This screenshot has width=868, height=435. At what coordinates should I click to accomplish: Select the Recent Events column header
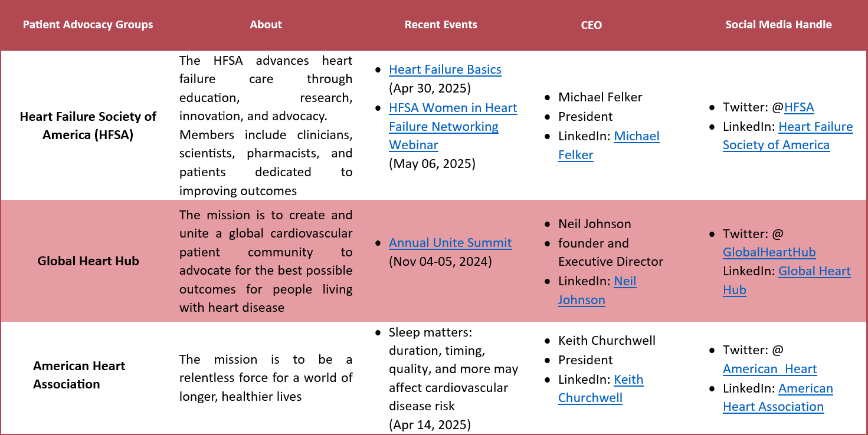pyautogui.click(x=441, y=25)
